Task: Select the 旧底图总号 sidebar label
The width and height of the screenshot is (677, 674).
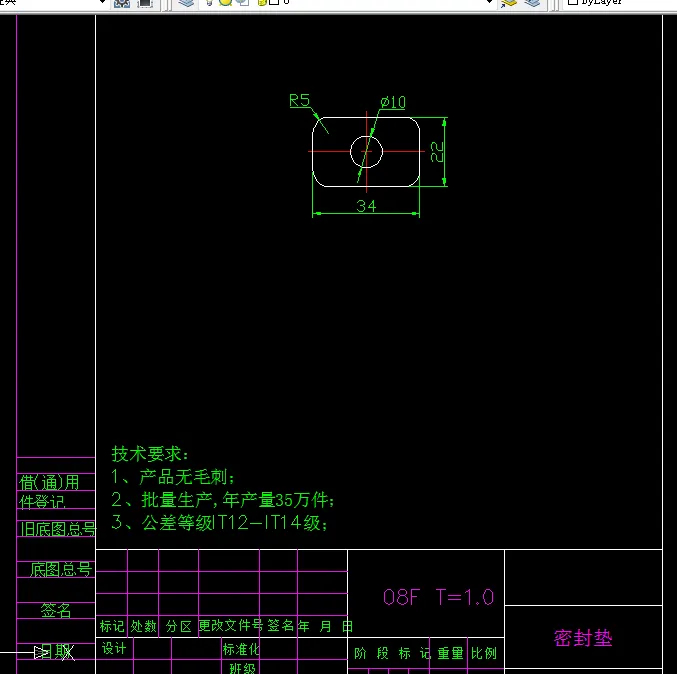Action: point(58,528)
